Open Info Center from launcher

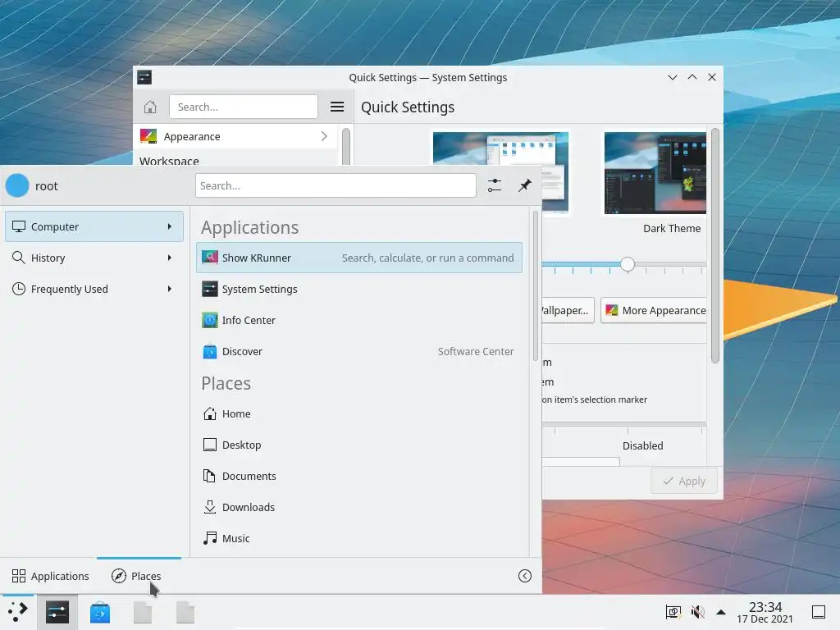[x=359, y=321]
